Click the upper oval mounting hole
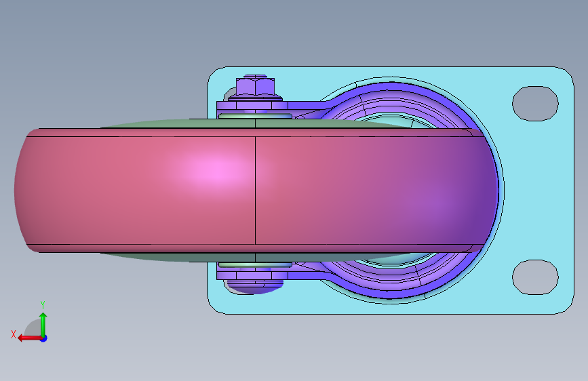Screen dimensions: 588x381 (535, 104)
